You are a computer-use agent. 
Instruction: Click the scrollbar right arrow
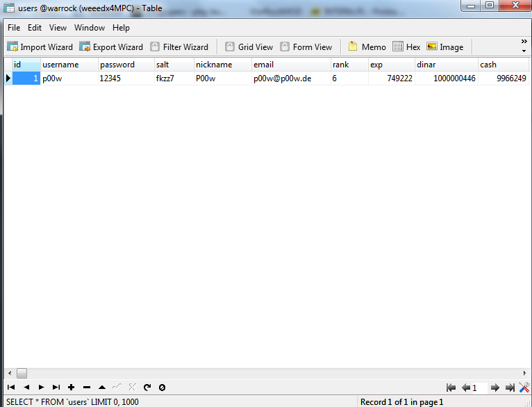coord(525,373)
